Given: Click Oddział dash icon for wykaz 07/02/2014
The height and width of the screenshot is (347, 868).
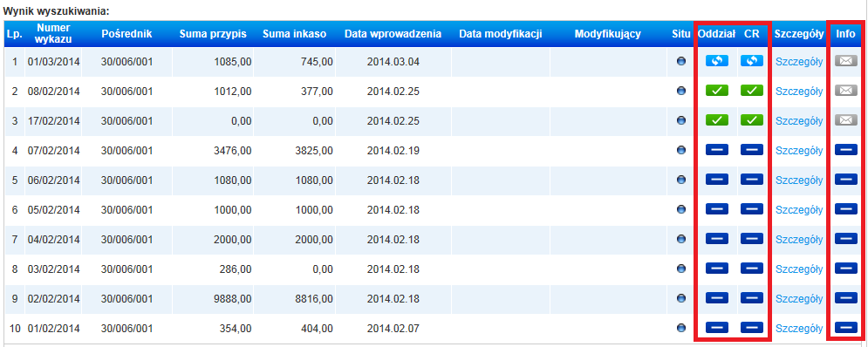Looking at the screenshot, I should [x=717, y=150].
